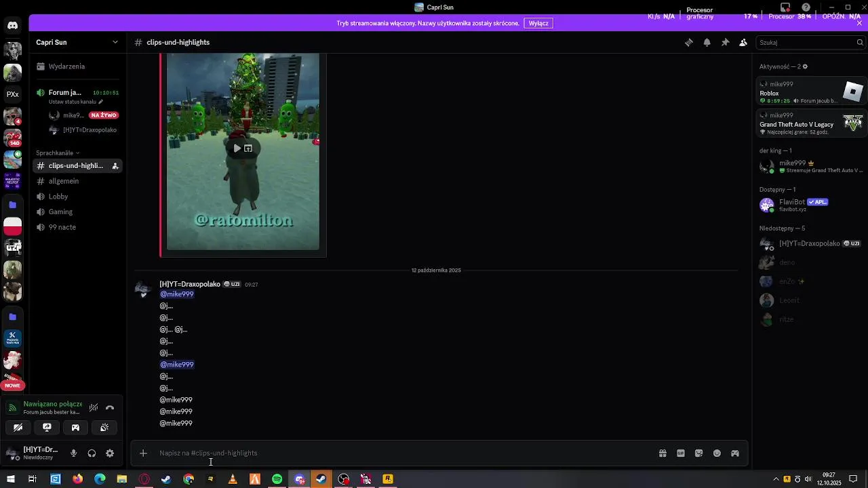Open the GIF picker
Viewport: 868px width, 488px height.
coord(681,453)
